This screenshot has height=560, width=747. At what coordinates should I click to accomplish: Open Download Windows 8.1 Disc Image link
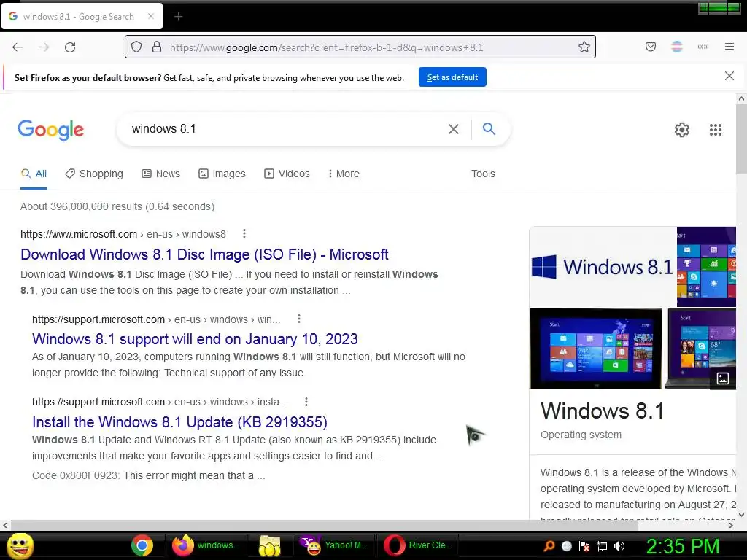(x=204, y=254)
